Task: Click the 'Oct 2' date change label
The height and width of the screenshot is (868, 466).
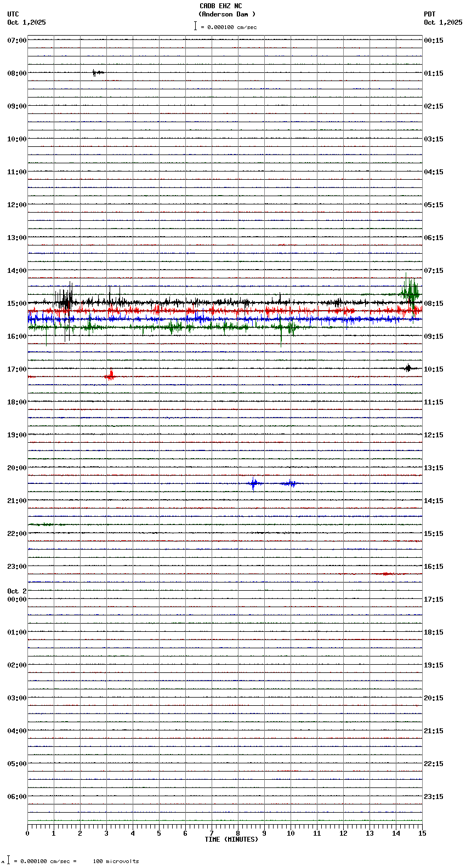Action: (x=17, y=591)
